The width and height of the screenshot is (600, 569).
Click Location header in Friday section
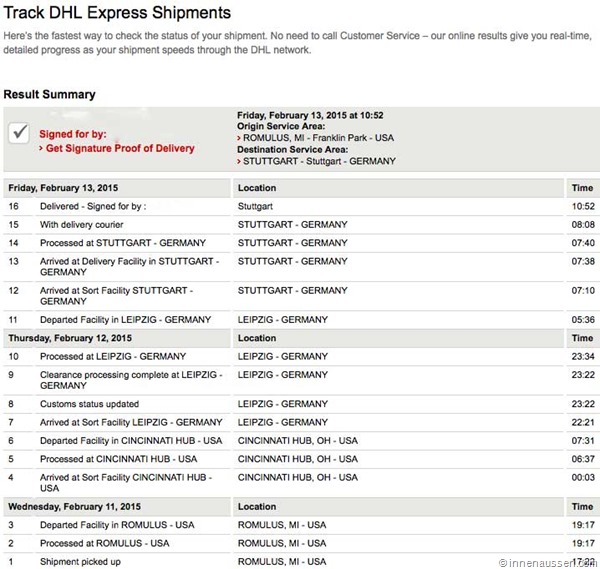(257, 188)
